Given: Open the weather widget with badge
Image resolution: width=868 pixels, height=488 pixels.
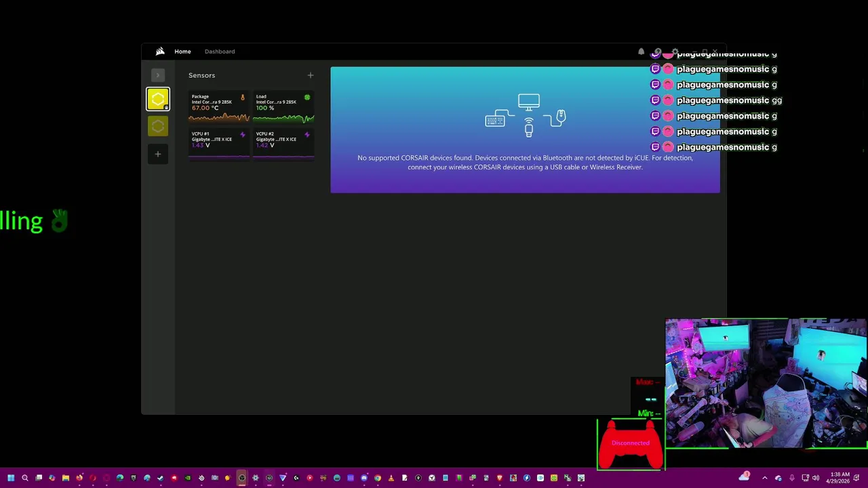Looking at the screenshot, I should [x=745, y=476].
